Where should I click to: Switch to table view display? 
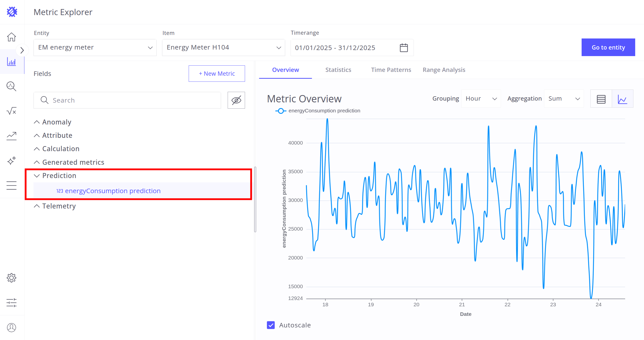tap(601, 99)
